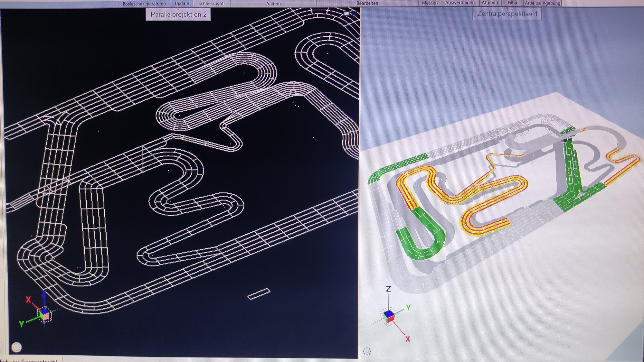Image resolution: width=644 pixels, height=362 pixels.
Task: Click the Messen ribbon label
Action: [x=430, y=3]
